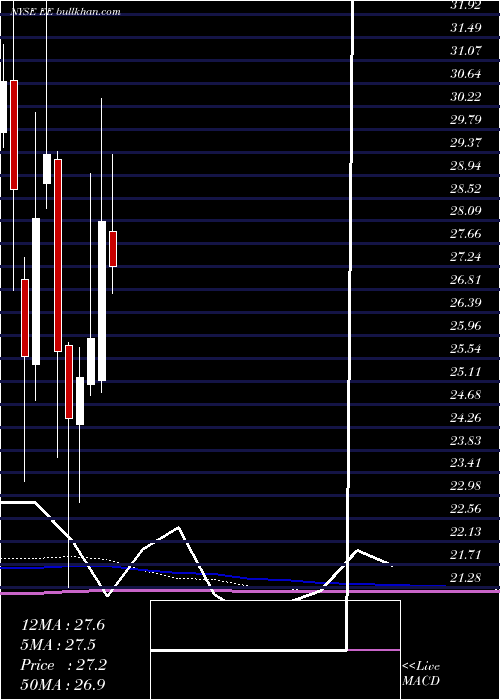Select the 26.81 price axis label
The image size is (500, 700).
pos(466,279)
